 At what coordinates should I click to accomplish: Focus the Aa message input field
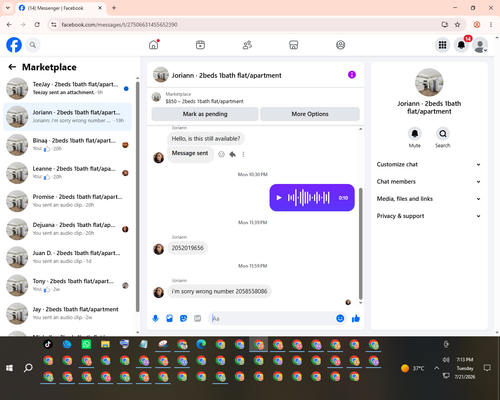click(x=272, y=318)
